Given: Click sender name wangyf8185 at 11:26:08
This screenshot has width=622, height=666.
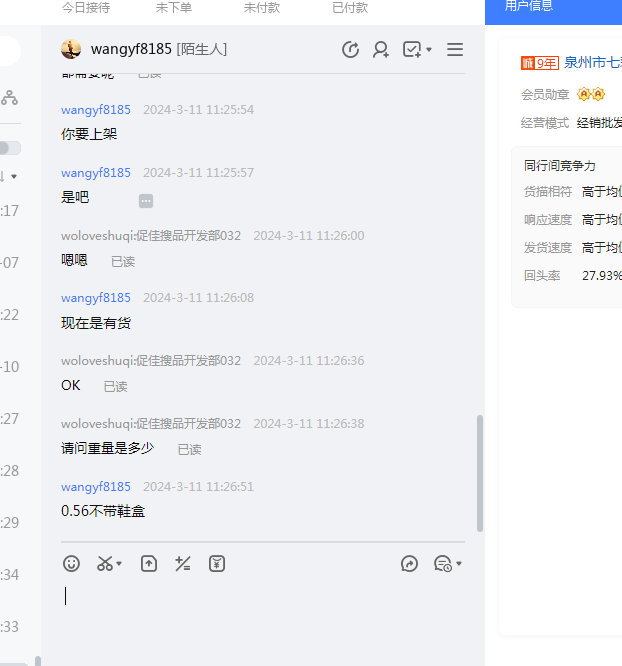Looking at the screenshot, I should 96,298.
